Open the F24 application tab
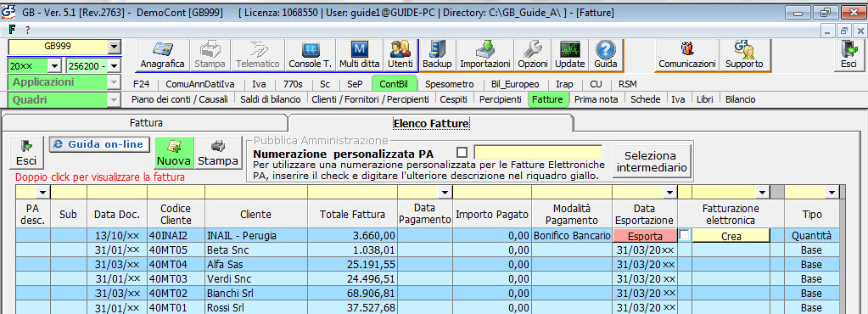The image size is (868, 314). pos(142,84)
